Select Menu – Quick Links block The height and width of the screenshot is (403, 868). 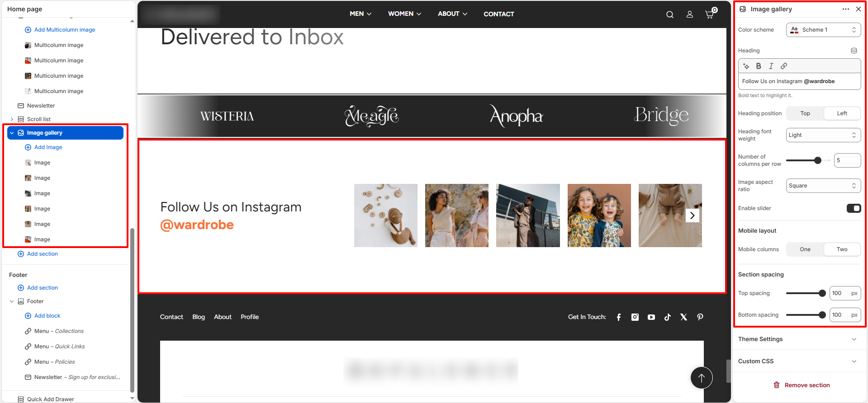click(60, 347)
